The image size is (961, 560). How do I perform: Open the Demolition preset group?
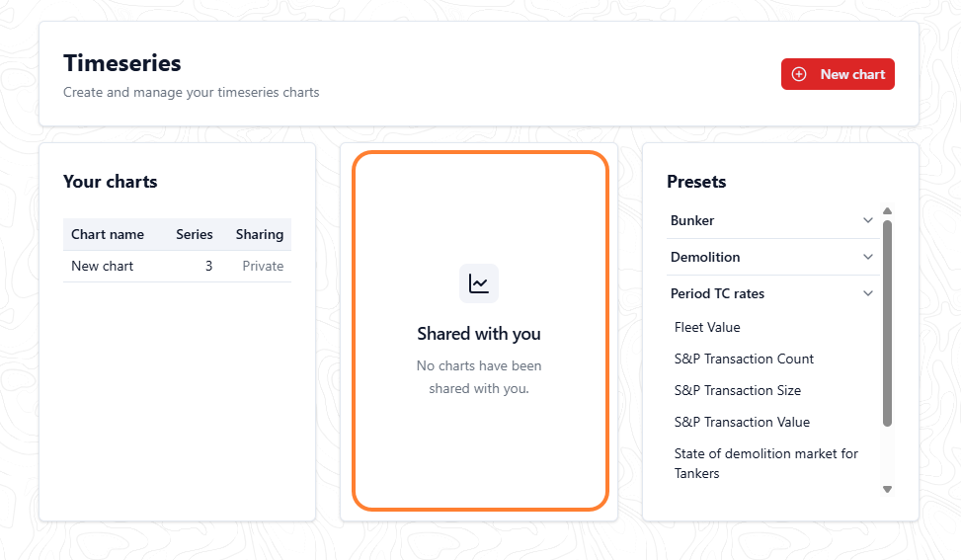click(772, 258)
